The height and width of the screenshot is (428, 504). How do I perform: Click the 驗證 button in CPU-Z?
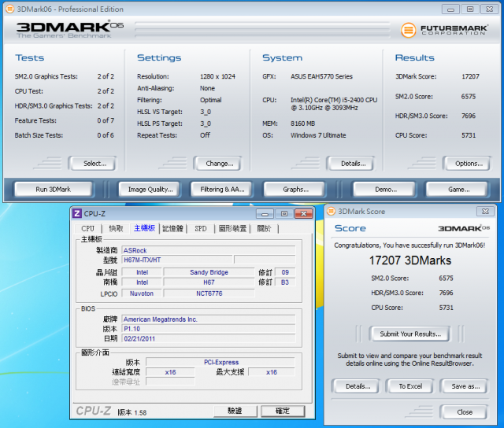pos(235,411)
